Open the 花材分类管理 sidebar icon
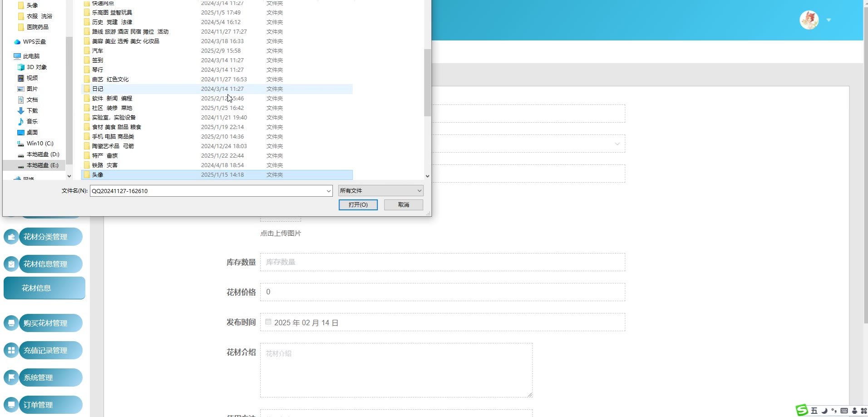Viewport: 868px width, 417px height. point(11,237)
